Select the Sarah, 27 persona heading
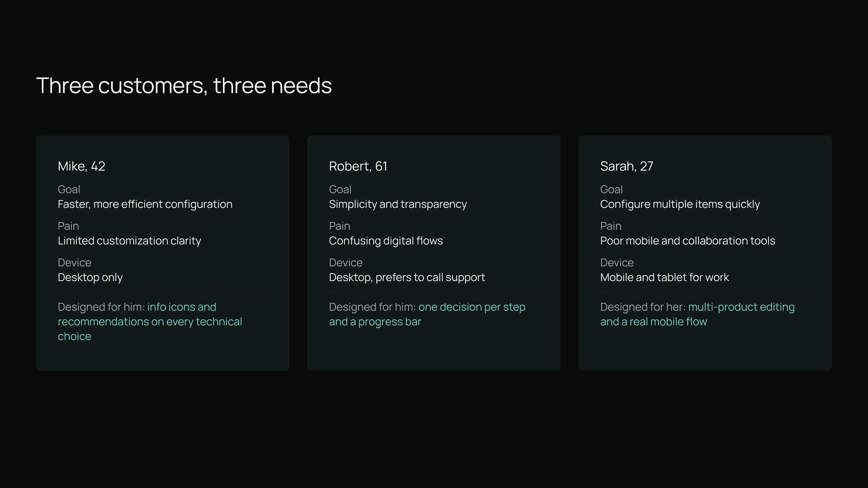 tap(626, 166)
